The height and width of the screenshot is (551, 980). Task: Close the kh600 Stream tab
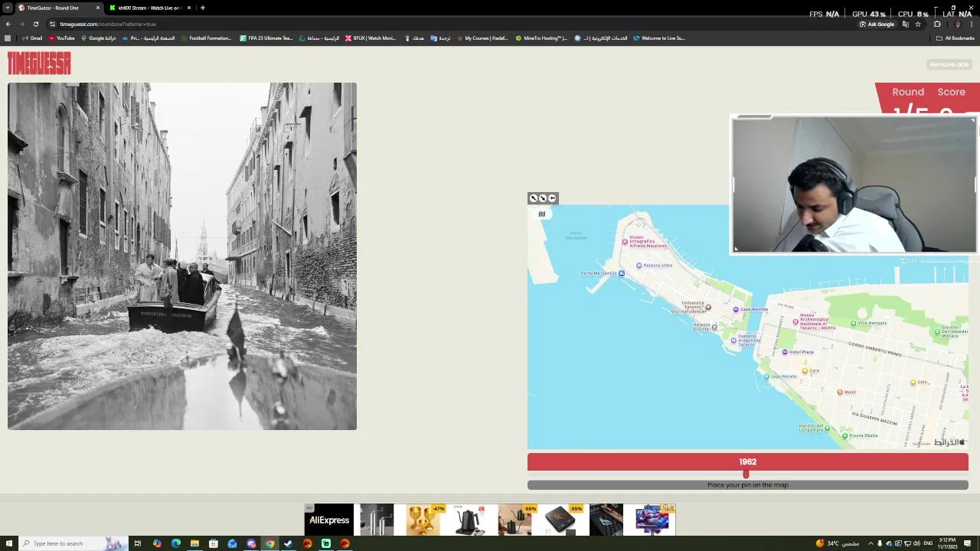[x=189, y=8]
